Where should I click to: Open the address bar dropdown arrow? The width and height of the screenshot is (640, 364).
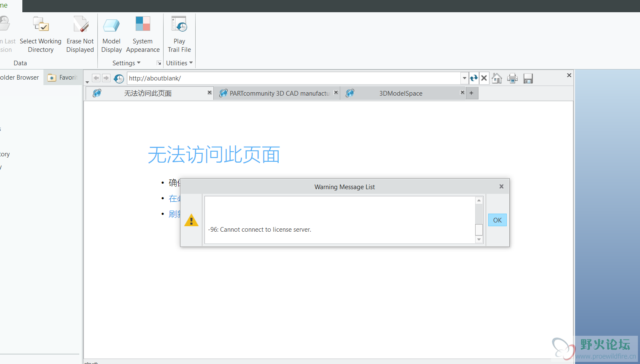(464, 78)
